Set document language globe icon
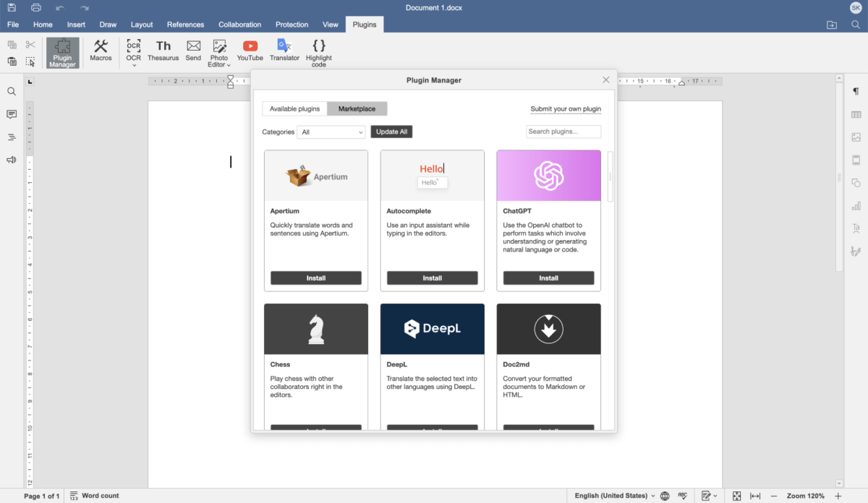The width and height of the screenshot is (868, 503). pyautogui.click(x=665, y=496)
